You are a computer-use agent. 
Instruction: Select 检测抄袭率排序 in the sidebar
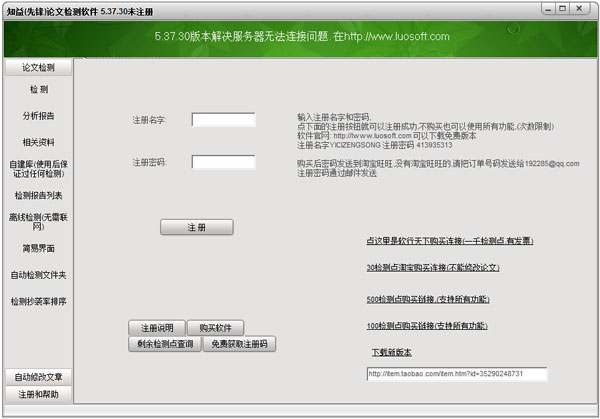coord(38,301)
